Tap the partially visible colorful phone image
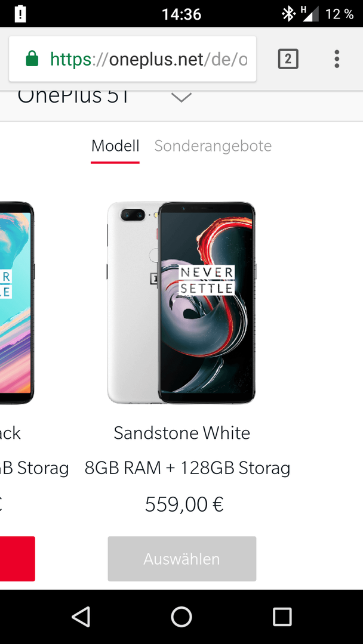Screen dimensions: 363x644 click(17, 303)
